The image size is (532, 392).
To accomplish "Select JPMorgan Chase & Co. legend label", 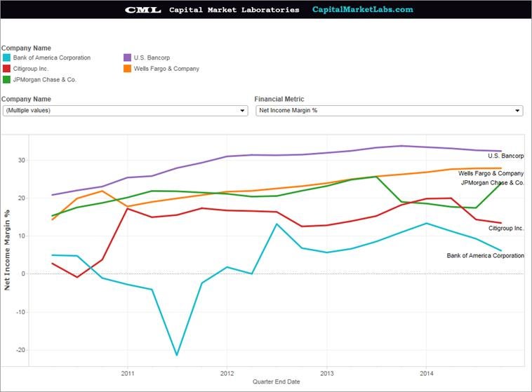I will point(45,80).
